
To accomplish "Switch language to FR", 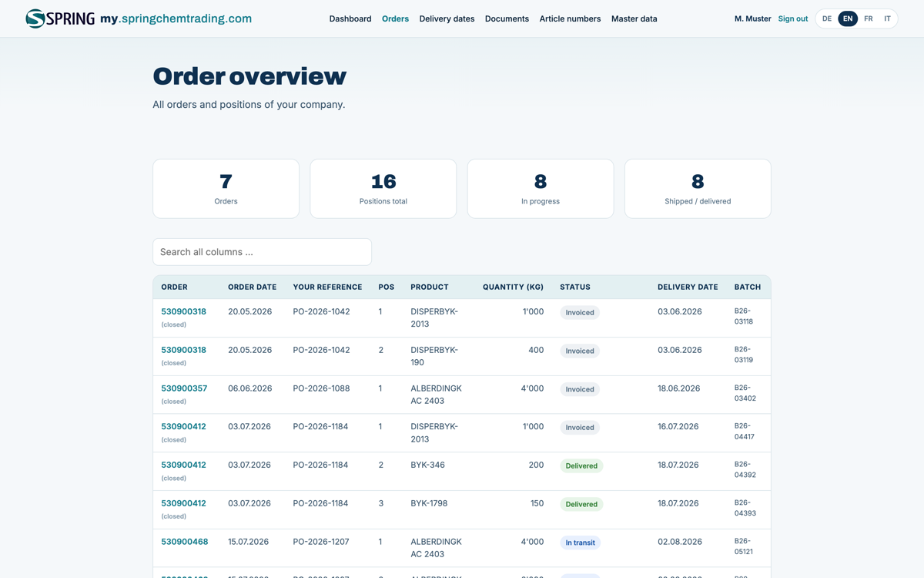I will pos(868,18).
